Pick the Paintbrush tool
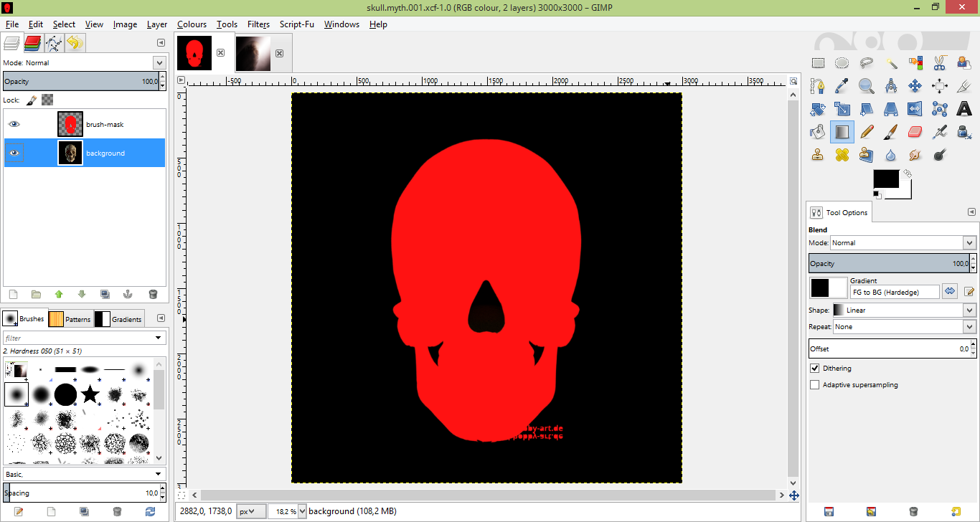 pos(890,132)
